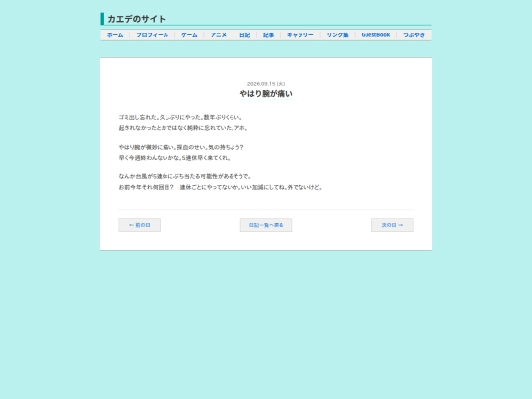Screen dimensions: 532x399
Task: Open the ホーム menu item
Action: (115, 34)
